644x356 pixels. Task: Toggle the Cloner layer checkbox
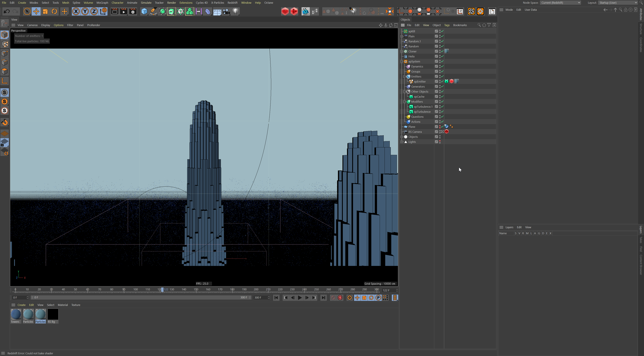[x=436, y=51]
